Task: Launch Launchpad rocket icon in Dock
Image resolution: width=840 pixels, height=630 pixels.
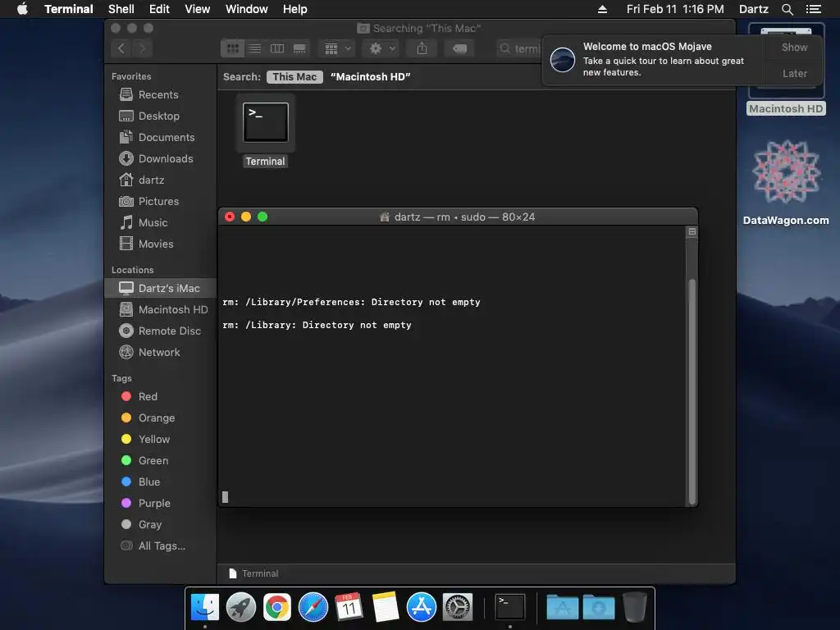Action: tap(241, 607)
